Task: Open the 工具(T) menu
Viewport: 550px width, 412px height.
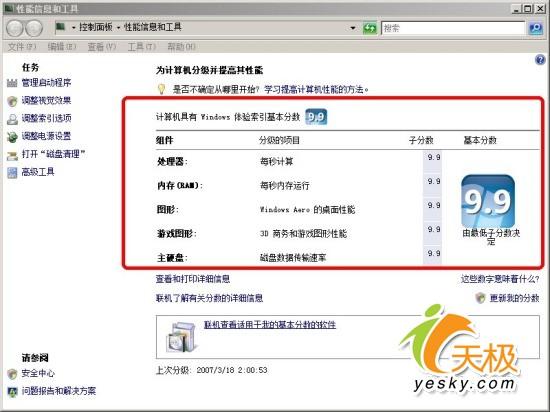Action: pyautogui.click(x=142, y=47)
